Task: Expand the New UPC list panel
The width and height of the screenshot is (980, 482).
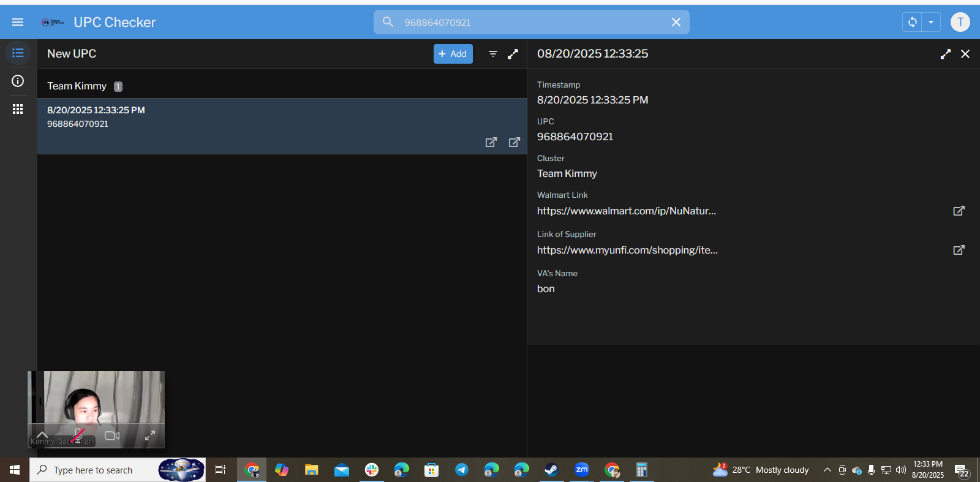Action: pyautogui.click(x=513, y=54)
